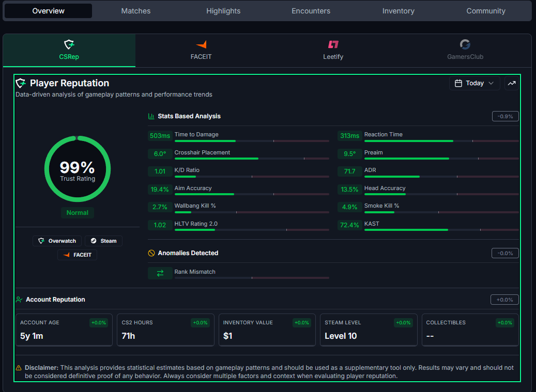Switch to the Matches tab
The height and width of the screenshot is (392, 536).
[x=136, y=11]
